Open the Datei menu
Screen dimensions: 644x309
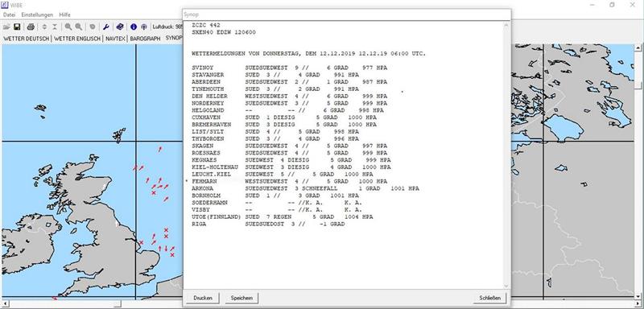pos(9,14)
